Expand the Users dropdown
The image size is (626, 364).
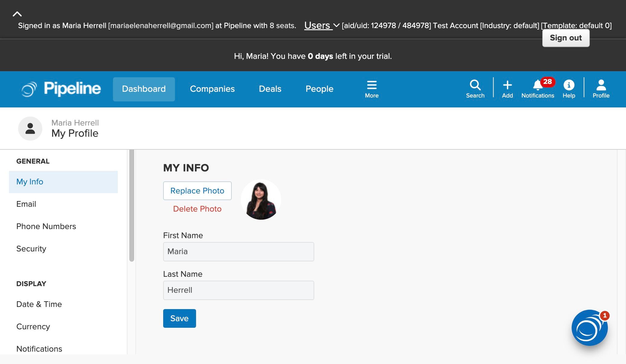pos(321,25)
